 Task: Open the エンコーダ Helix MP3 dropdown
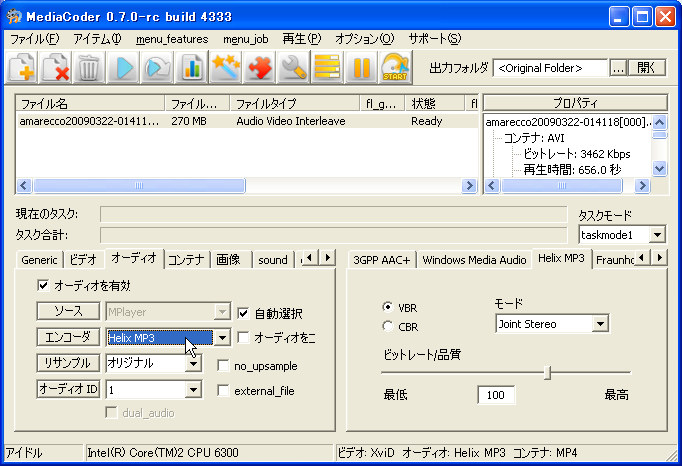(x=222, y=338)
